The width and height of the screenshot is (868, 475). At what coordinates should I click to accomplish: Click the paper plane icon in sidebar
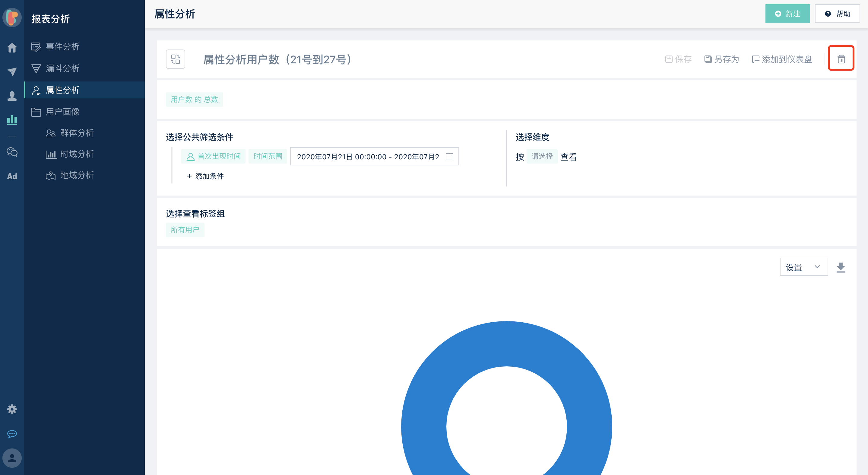12,72
